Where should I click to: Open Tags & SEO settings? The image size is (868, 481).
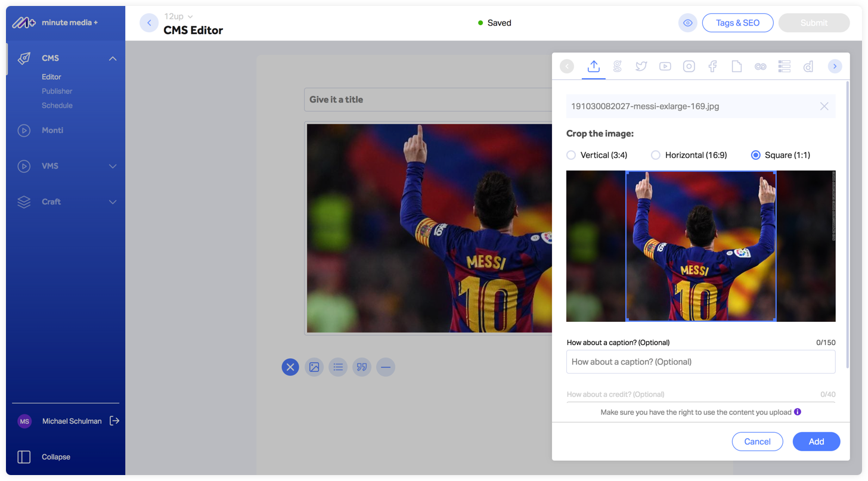tap(737, 23)
